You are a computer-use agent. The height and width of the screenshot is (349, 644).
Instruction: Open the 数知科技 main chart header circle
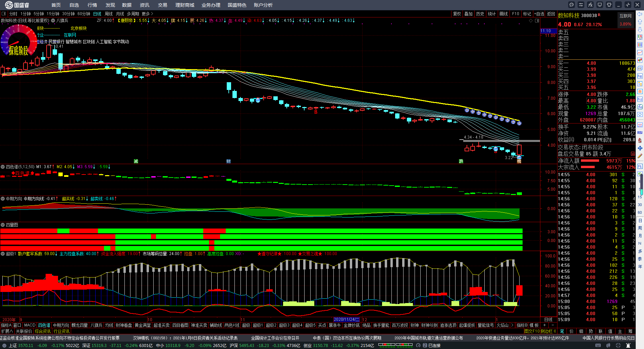(x=53, y=20)
